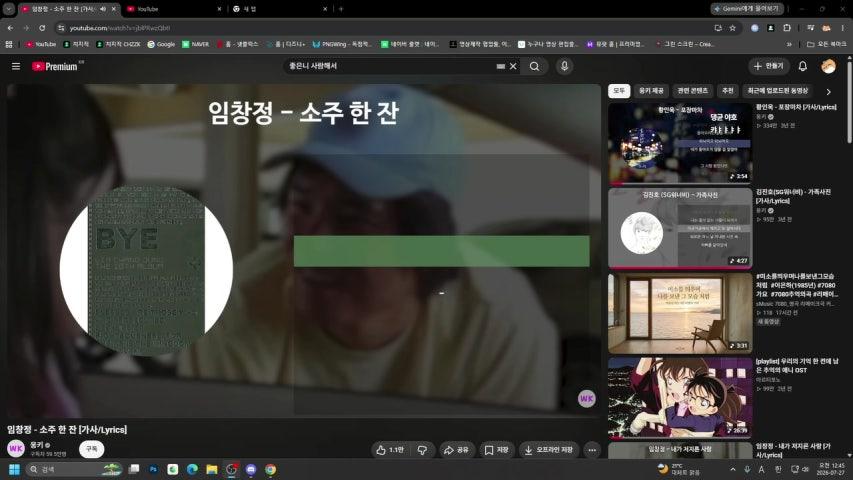Screen dimensions: 853x480
Task: Click the video player to pause
Action: point(304,250)
